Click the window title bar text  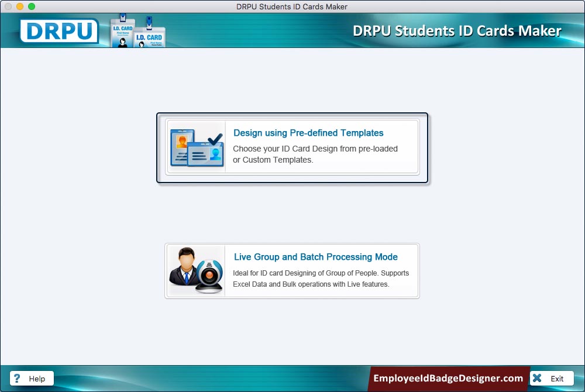(292, 6)
